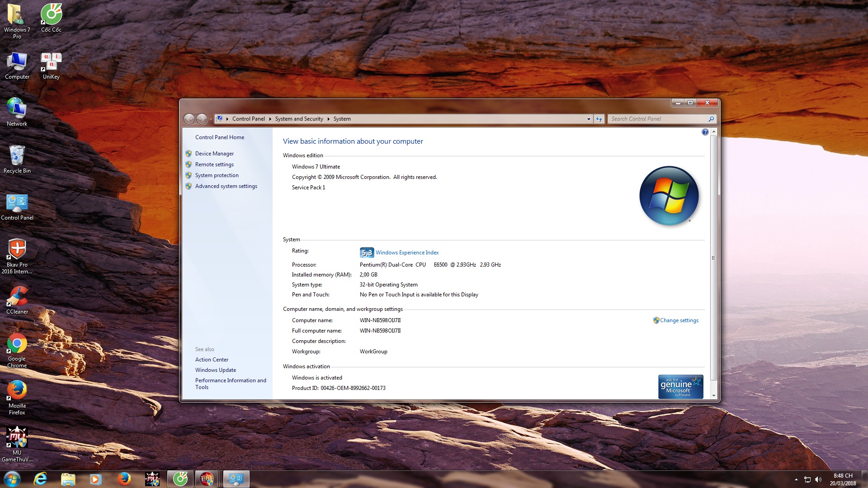Select the CCleaner desktop shortcut
Viewport: 868px width, 488px height.
pos(17,300)
